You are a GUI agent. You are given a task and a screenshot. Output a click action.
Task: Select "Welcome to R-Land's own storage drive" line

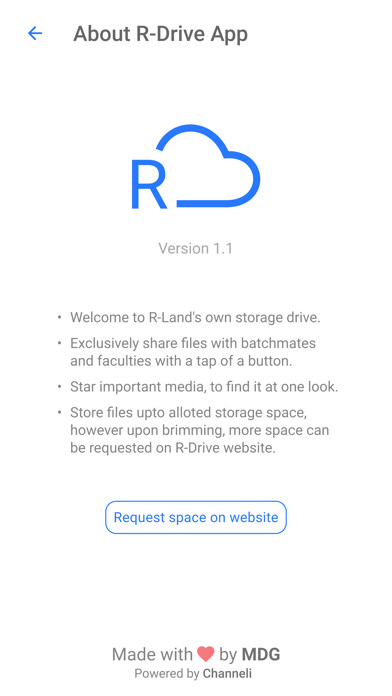coord(195,318)
